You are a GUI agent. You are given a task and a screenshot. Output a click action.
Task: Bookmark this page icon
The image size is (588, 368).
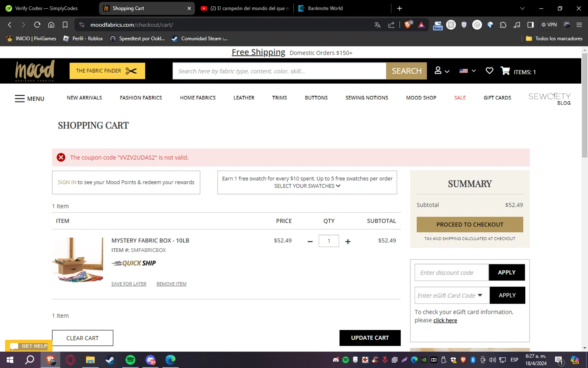65,25
